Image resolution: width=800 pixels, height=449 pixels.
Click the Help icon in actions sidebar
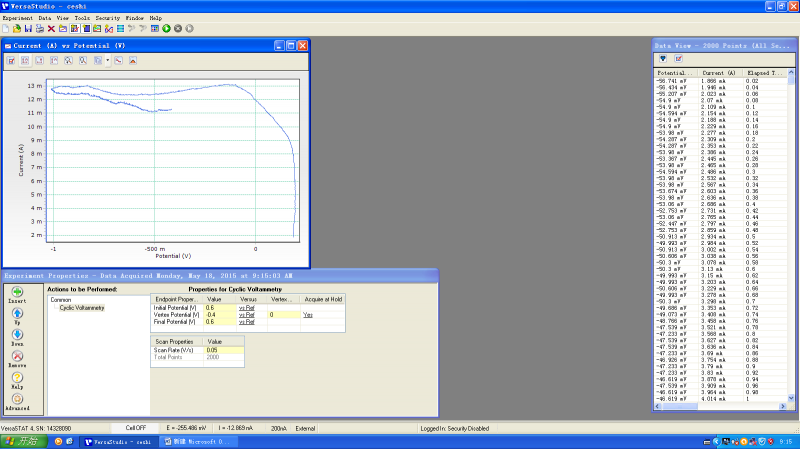click(18, 377)
